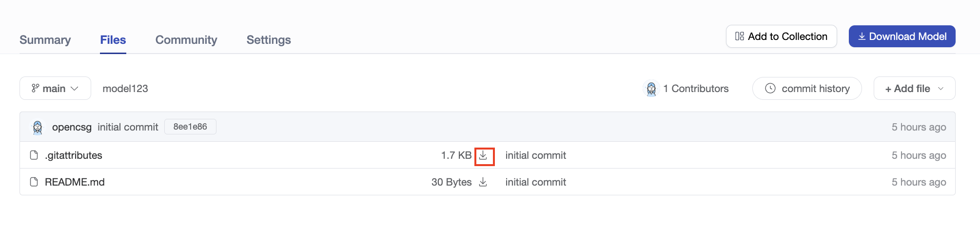Click Add to Collection button
Image resolution: width=980 pixels, height=226 pixels.
pyautogui.click(x=781, y=37)
